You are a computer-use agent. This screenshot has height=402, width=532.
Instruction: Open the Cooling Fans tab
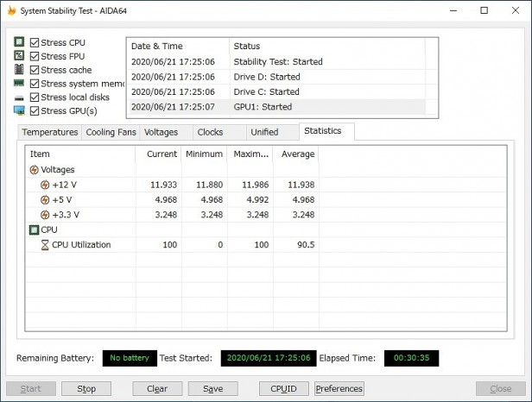111,132
